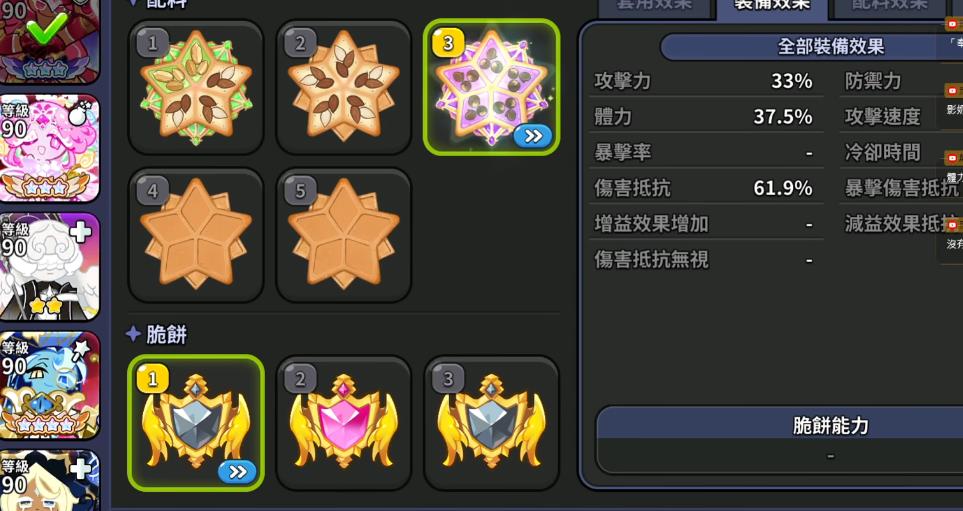
Task: Expand details arrow on beascuit slot 1
Action: [237, 472]
